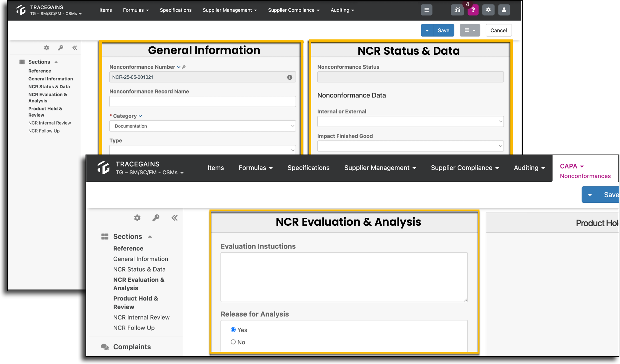
Task: Open the gray list options dropdown next to Save
Action: [470, 30]
